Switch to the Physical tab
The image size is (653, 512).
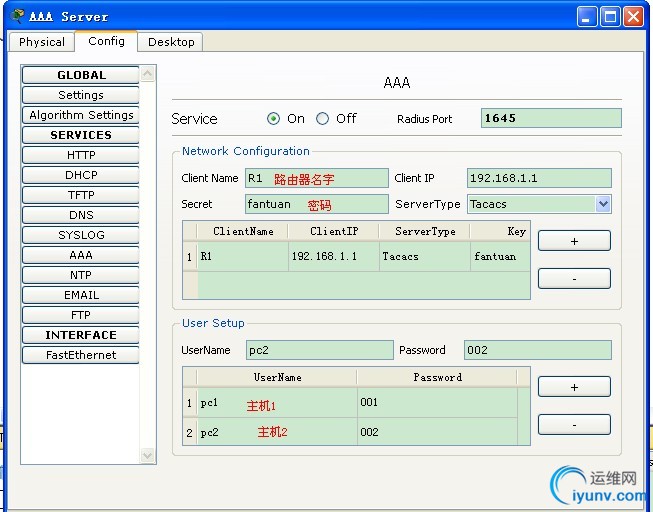[42, 42]
